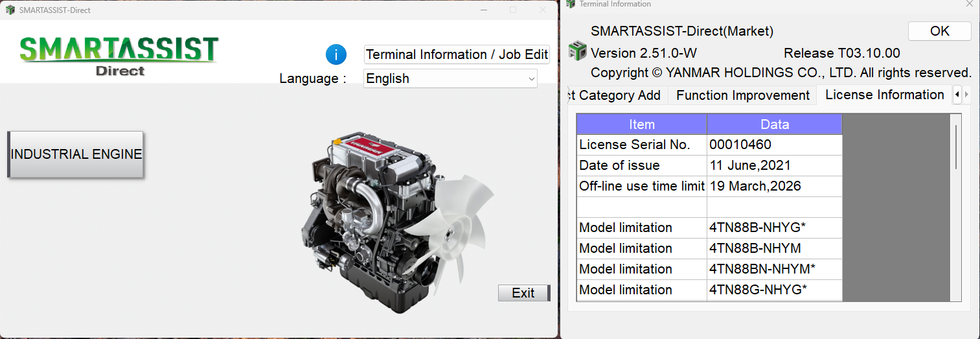
Task: Select the 19 March,2026 cell
Action: pyautogui.click(x=775, y=186)
